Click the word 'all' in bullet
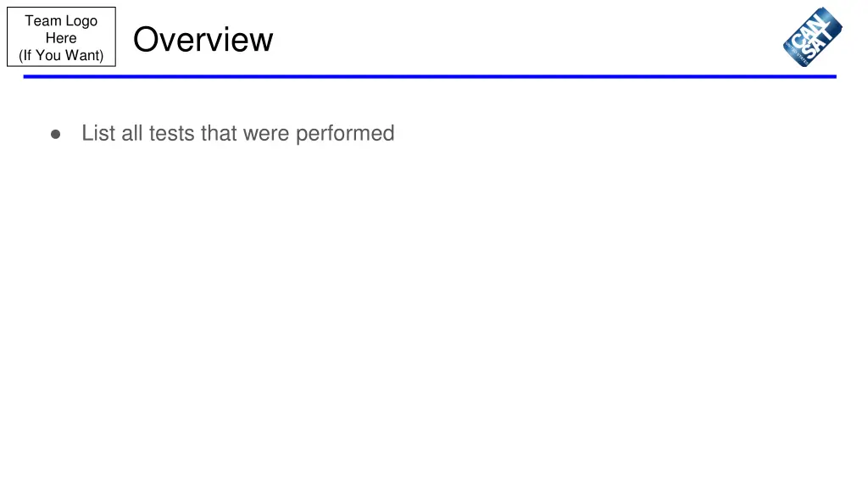This screenshot has height=488, width=868. (132, 133)
